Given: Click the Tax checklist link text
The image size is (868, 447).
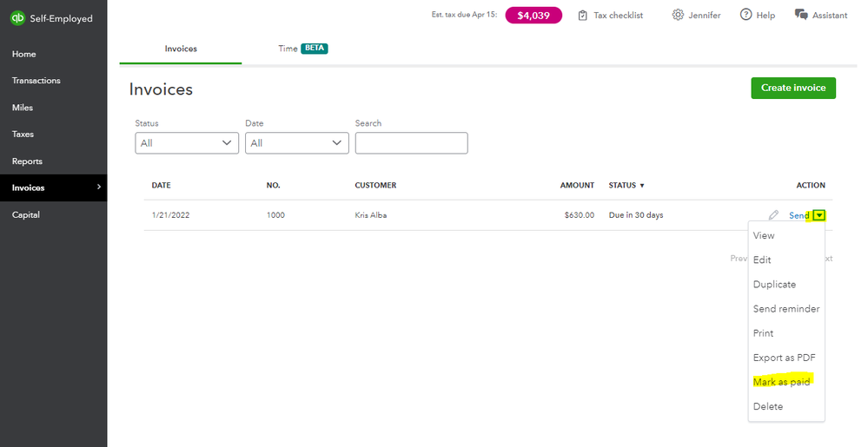Looking at the screenshot, I should click(619, 16).
